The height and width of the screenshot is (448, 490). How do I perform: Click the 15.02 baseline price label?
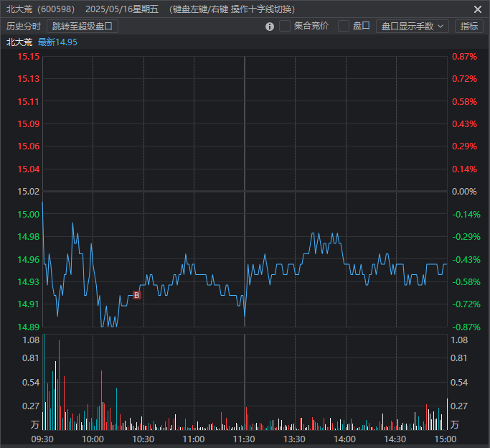click(x=29, y=192)
